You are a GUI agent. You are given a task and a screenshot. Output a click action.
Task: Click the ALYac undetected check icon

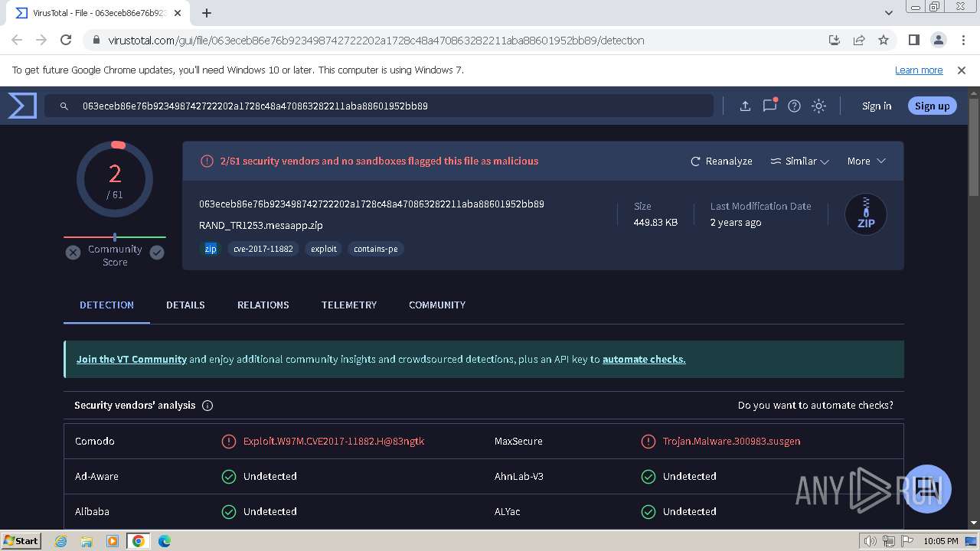[x=648, y=512]
